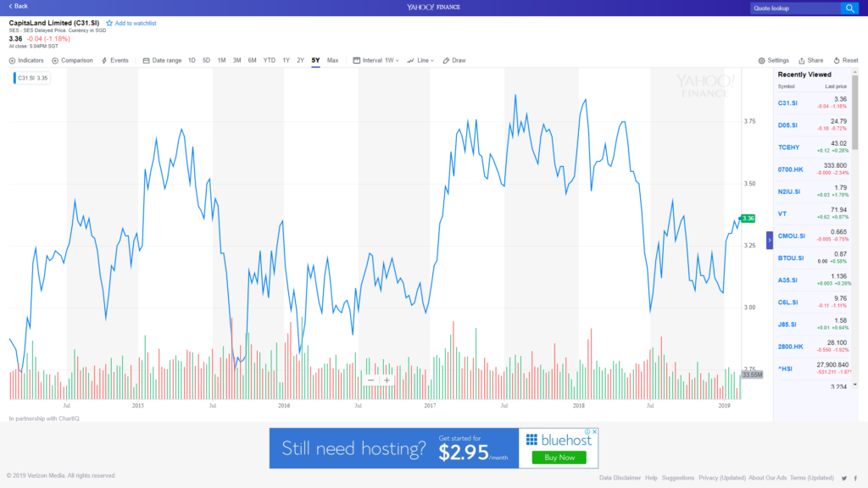The width and height of the screenshot is (868, 488).
Task: Activate the Draw tool
Action: (x=454, y=60)
